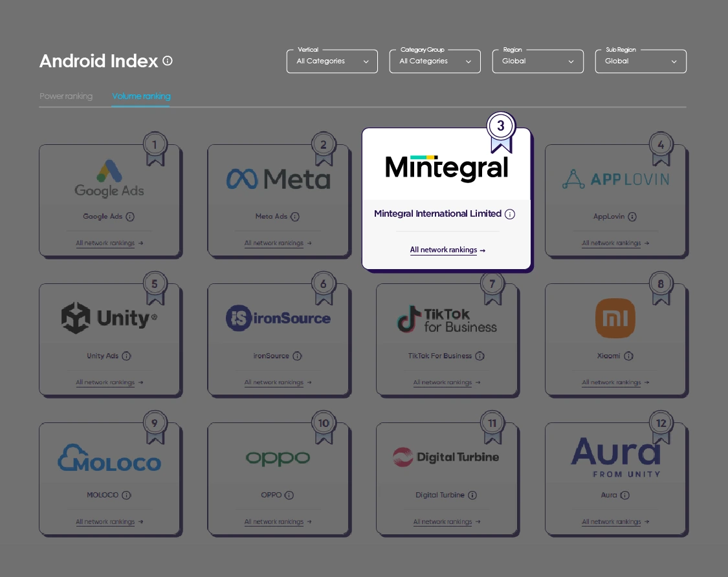Open All network rankings for Meta Ads
728x577 pixels.
coord(278,243)
